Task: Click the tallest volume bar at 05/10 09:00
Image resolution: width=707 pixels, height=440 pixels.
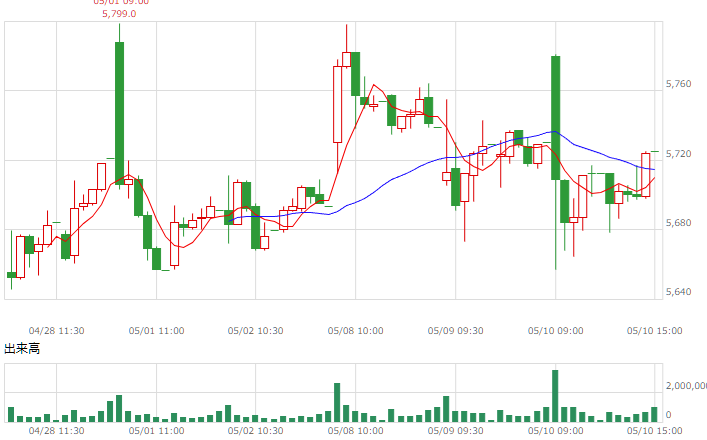Action: [555, 396]
